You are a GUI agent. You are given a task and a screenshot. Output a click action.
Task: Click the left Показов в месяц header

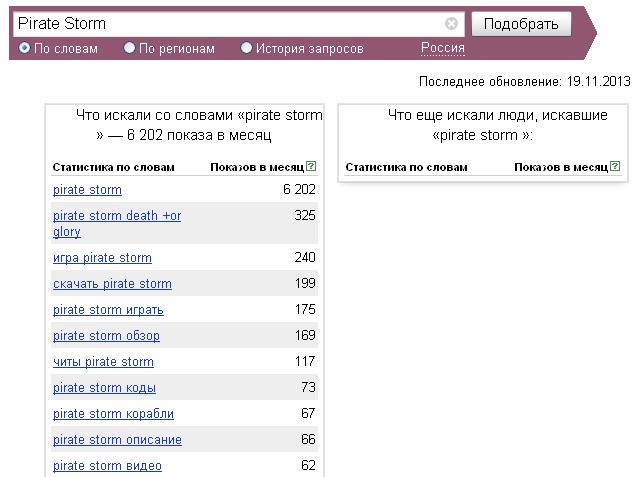pyautogui.click(x=257, y=167)
